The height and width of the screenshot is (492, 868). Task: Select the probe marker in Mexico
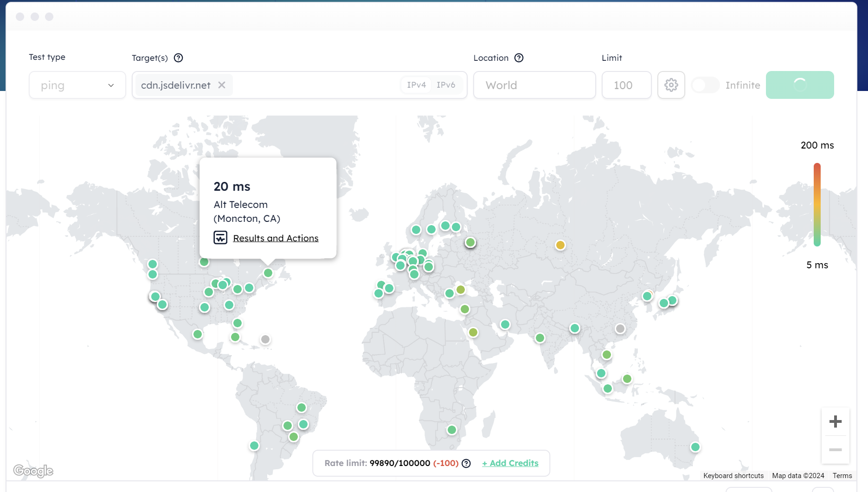point(198,334)
